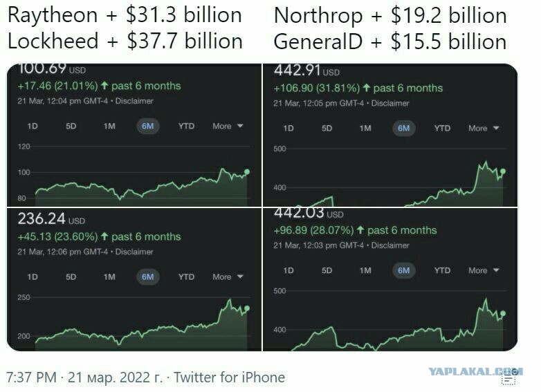
Task: Open Disclaimer link under 236.24 quote
Action: click(134, 252)
